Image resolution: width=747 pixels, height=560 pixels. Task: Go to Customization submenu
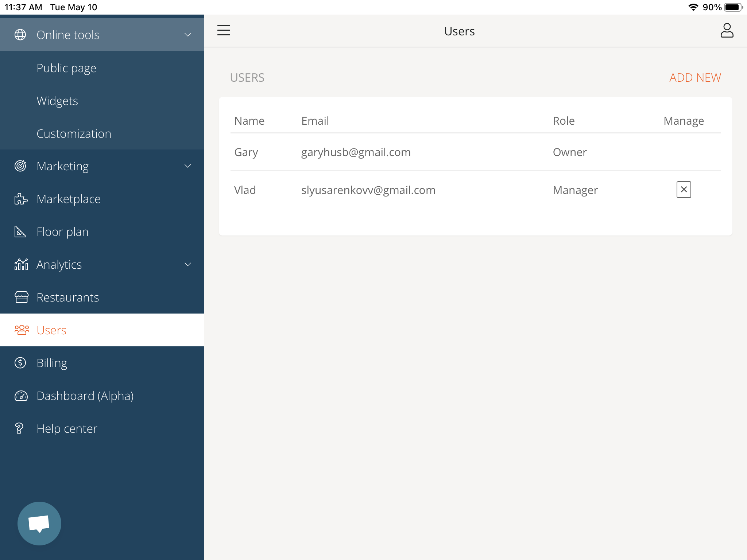(x=74, y=133)
